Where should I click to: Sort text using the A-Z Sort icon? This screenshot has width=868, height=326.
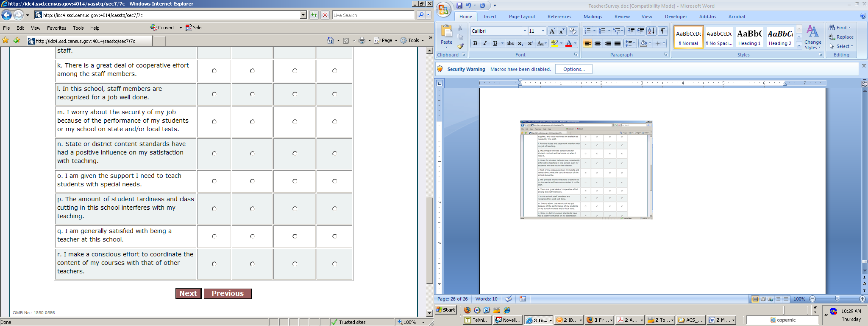pos(651,31)
